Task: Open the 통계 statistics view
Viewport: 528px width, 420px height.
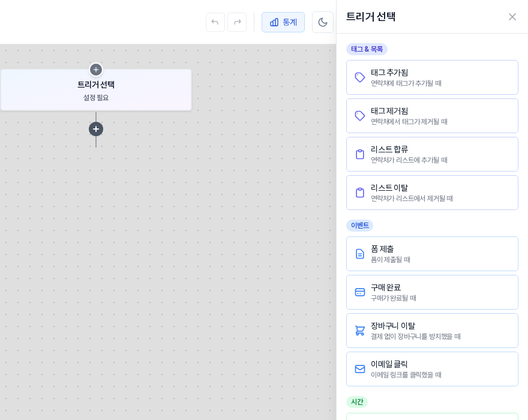Action: [x=283, y=22]
